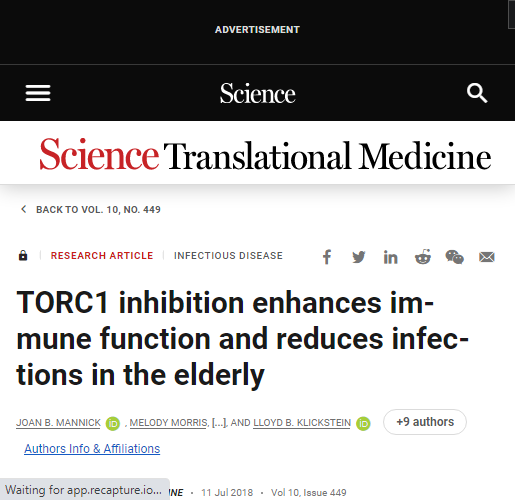Share article via WeChat
This screenshot has height=500, width=515.
click(x=454, y=257)
